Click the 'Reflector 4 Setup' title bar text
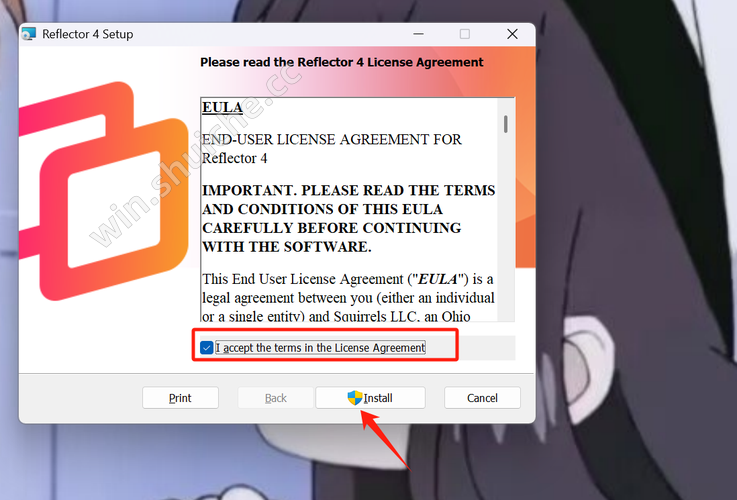Screen dimensions: 737x500 87,34
